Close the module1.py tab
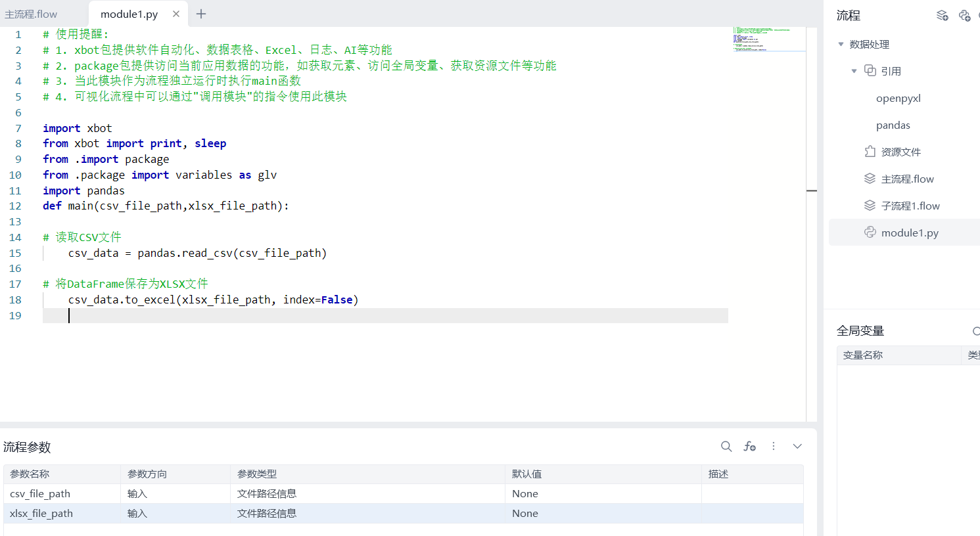Screen dimensions: 980x536 click(176, 14)
